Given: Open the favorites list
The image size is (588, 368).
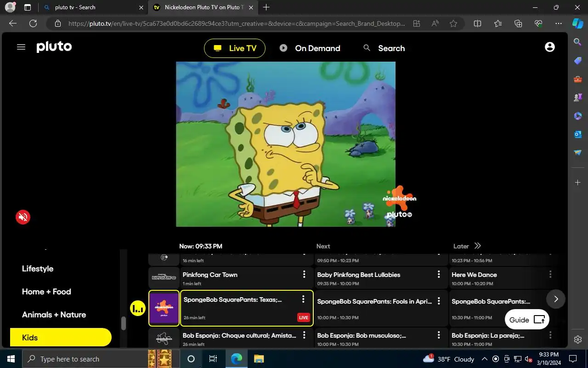Looking at the screenshot, I should [498, 23].
